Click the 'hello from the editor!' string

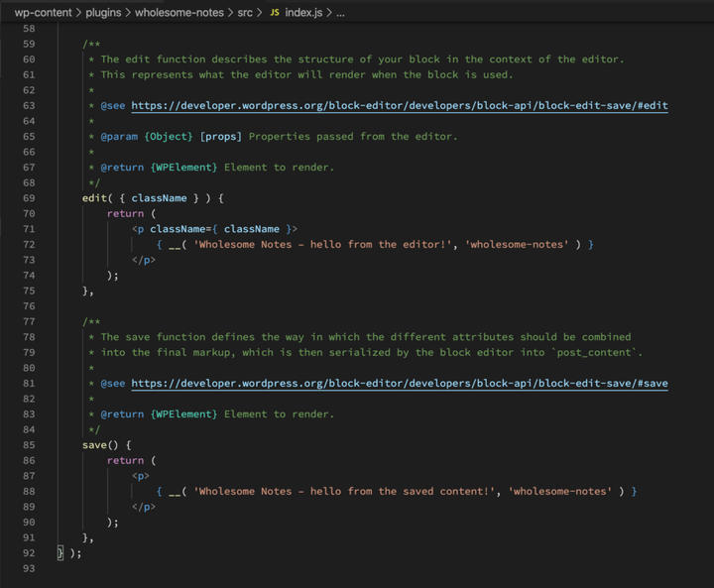[x=322, y=245]
